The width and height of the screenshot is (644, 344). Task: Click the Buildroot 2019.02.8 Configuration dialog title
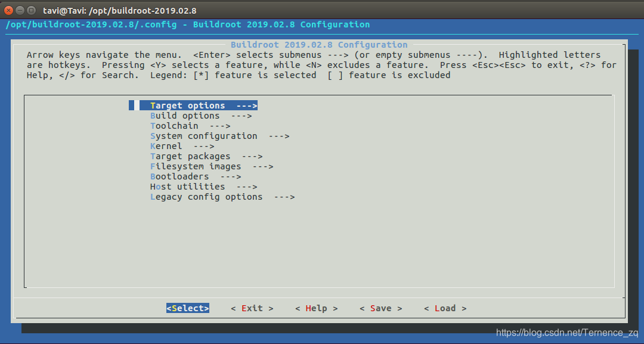(319, 45)
